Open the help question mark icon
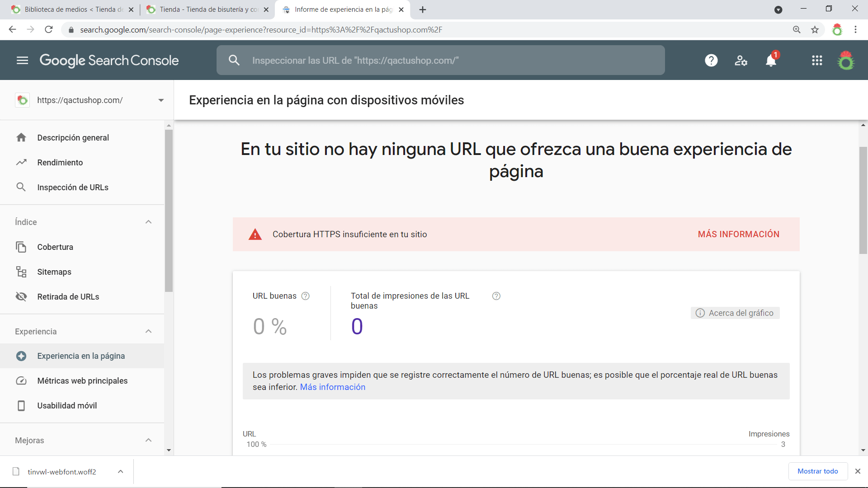Viewport: 868px width, 488px height. (711, 60)
